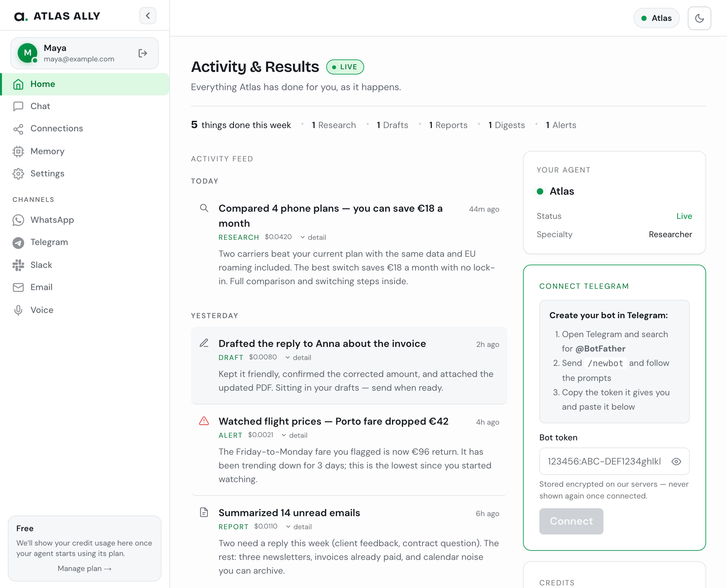Open the Chat page
Image resolution: width=727 pixels, height=588 pixels.
click(85, 106)
